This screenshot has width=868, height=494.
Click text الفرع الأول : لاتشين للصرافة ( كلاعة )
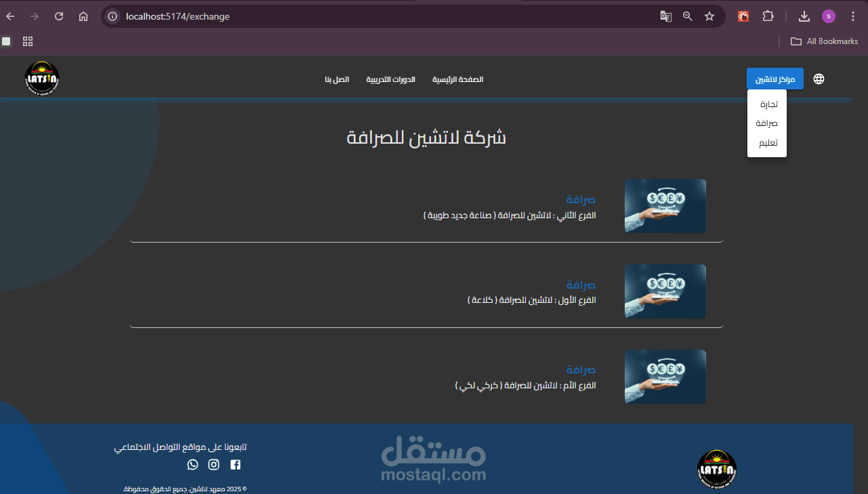532,300
